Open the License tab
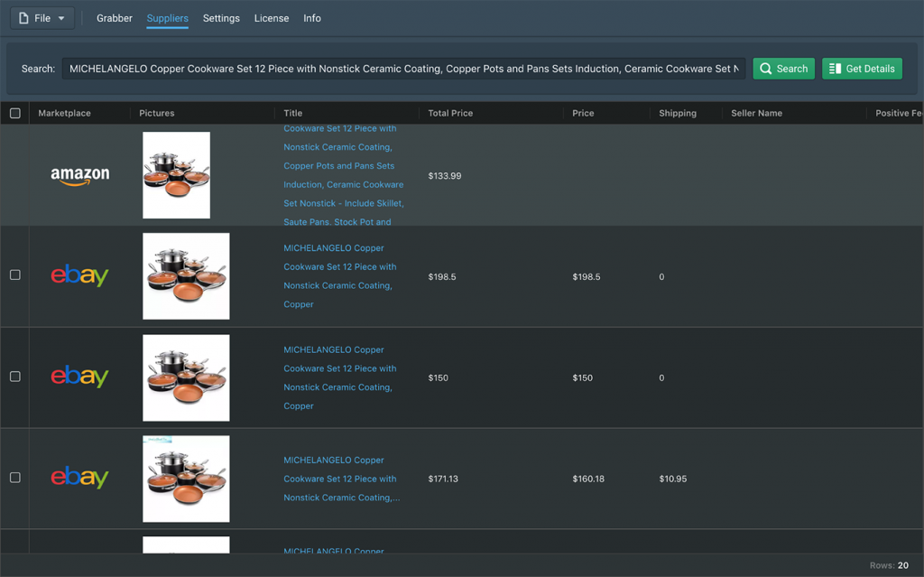 [x=272, y=18]
